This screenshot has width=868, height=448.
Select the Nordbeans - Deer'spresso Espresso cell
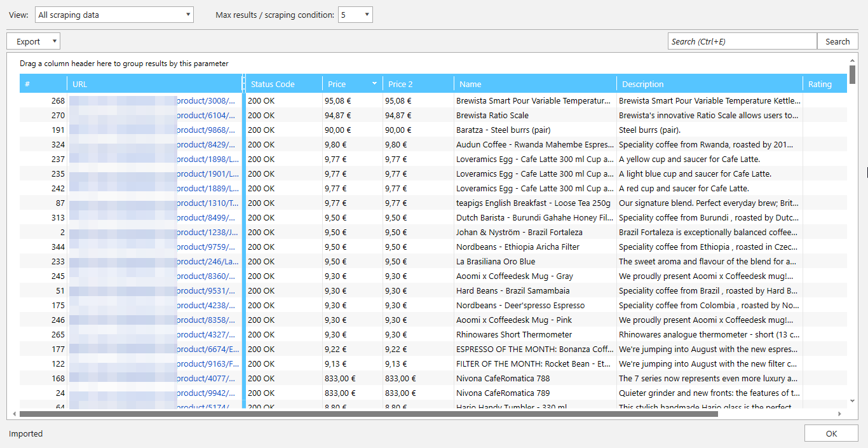click(x=535, y=305)
